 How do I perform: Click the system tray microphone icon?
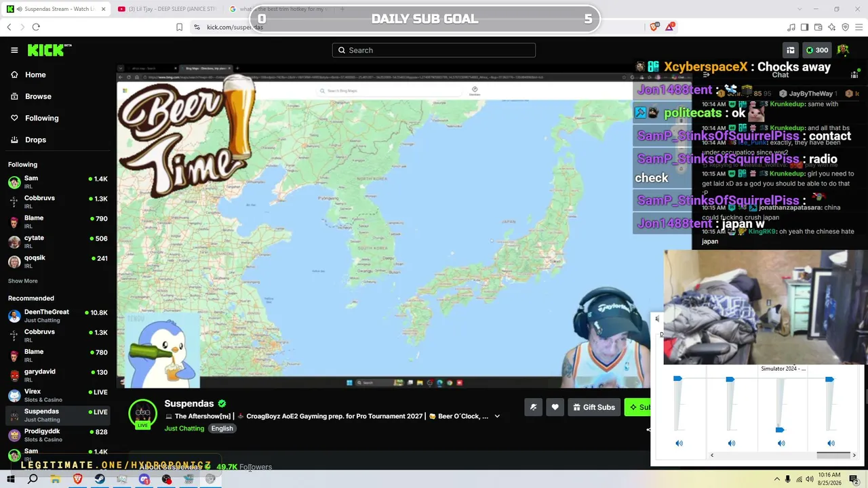787,479
